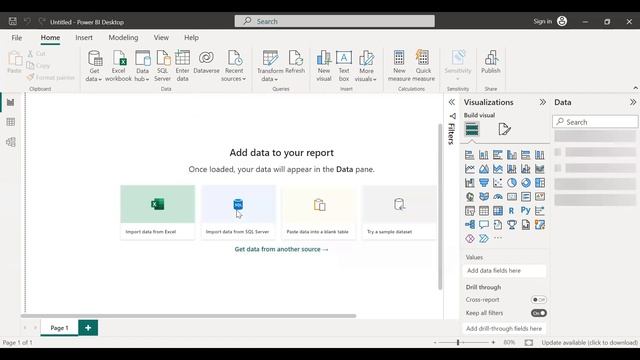Viewport: 640px width, 360px height.
Task: Insert a treemap visual
Action: tap(540, 183)
